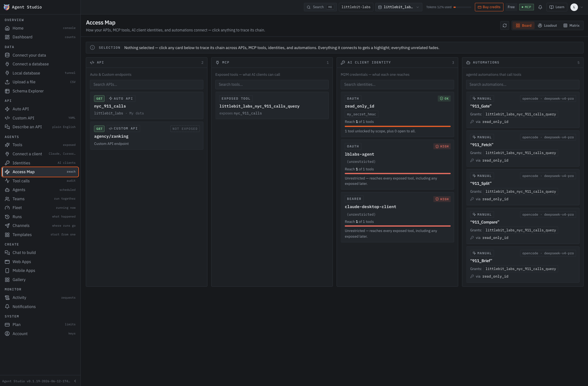Click the Upload a file icon
Viewport: 588px width, 386px height.
tap(7, 82)
